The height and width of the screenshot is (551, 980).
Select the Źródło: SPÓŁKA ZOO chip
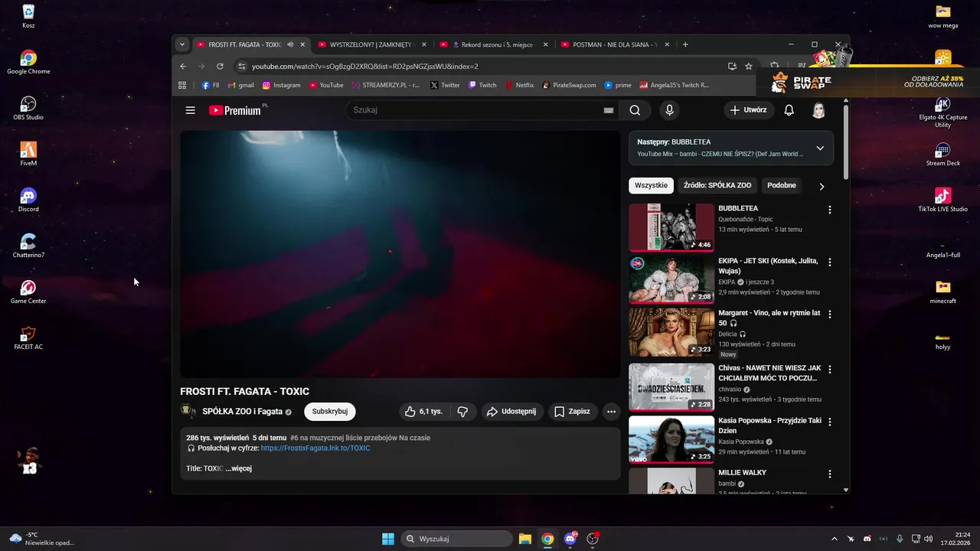tap(717, 185)
